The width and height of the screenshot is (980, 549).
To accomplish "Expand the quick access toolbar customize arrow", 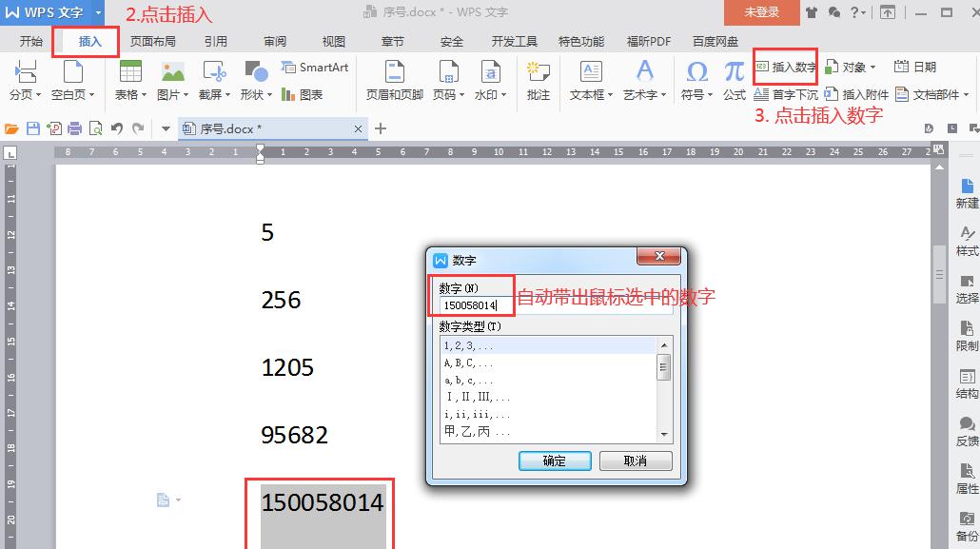I will tap(166, 128).
